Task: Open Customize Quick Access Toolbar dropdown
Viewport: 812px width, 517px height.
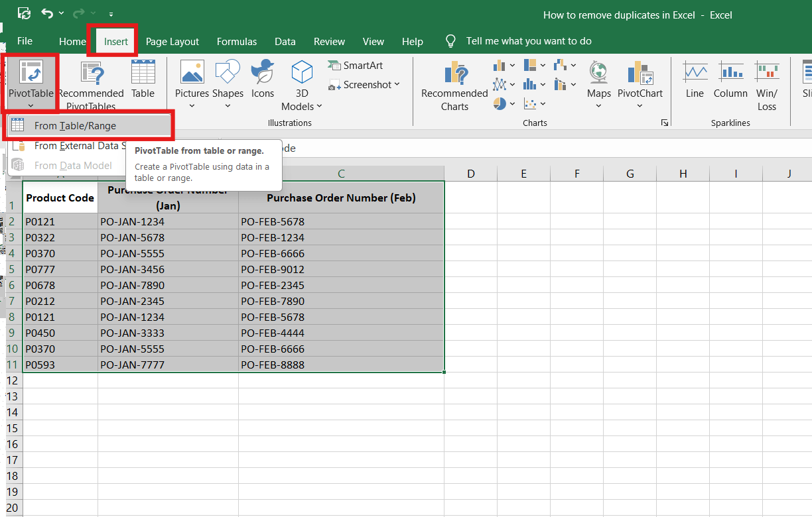Action: pyautogui.click(x=110, y=14)
